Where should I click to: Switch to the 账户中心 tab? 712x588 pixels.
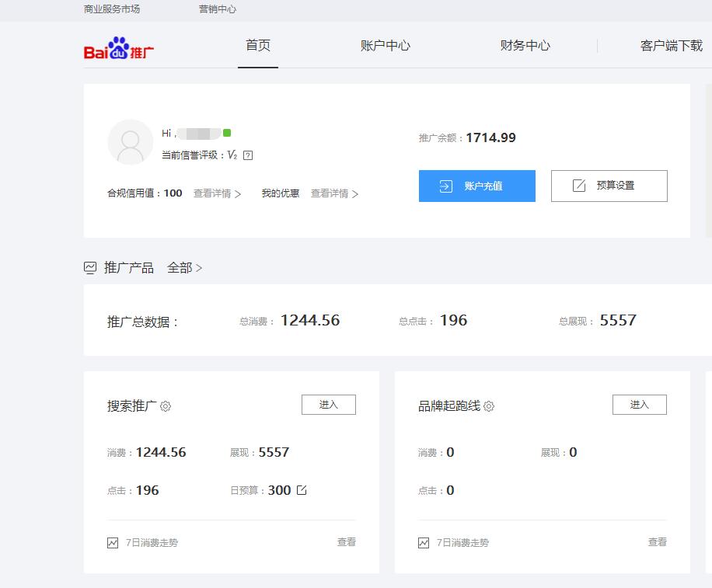[385, 45]
